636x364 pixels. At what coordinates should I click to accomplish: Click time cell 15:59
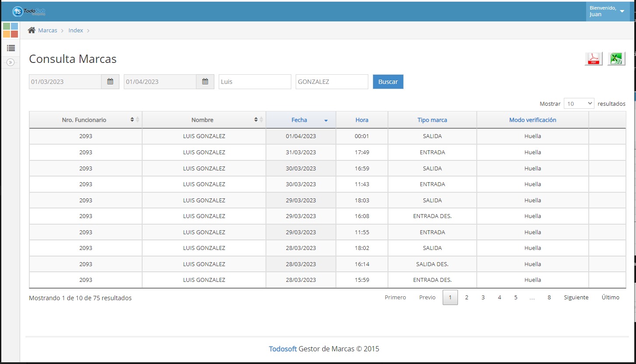(x=362, y=280)
